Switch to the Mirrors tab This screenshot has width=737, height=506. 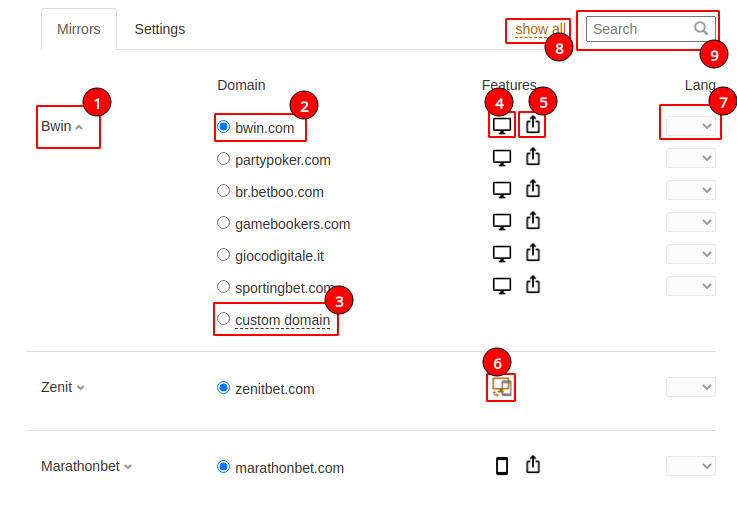[x=78, y=29]
